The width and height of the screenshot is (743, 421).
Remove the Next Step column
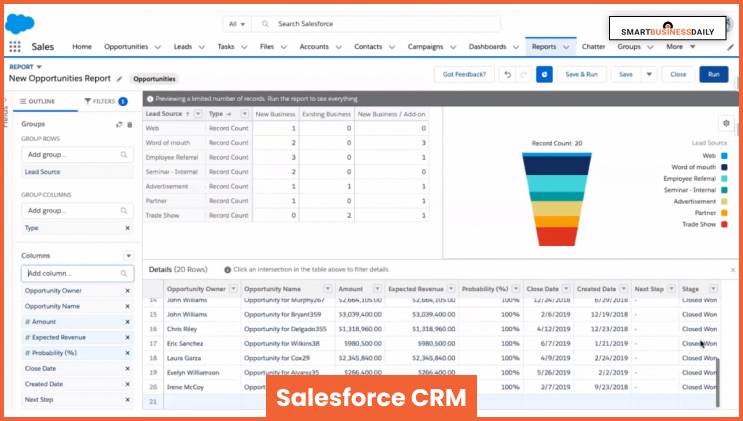127,400
